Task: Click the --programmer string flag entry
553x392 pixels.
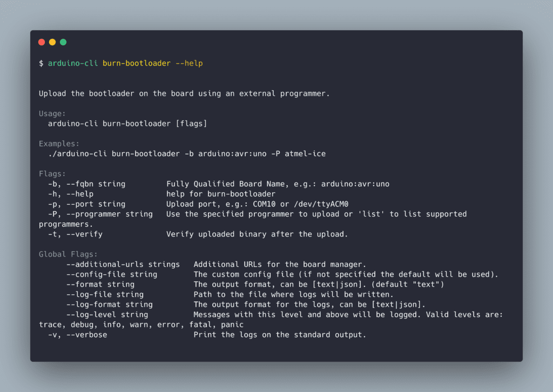Action: tap(109, 214)
